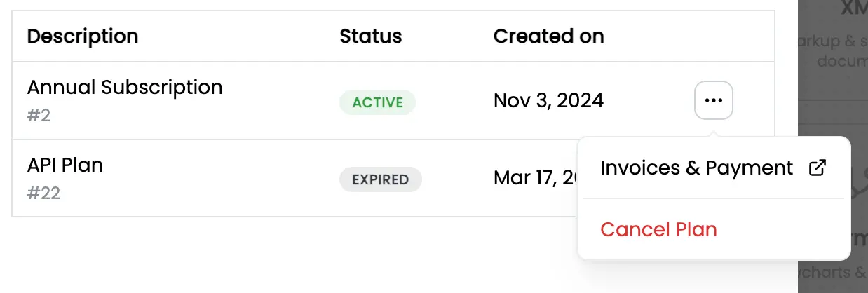Click subscription ID #2 text

(x=39, y=116)
